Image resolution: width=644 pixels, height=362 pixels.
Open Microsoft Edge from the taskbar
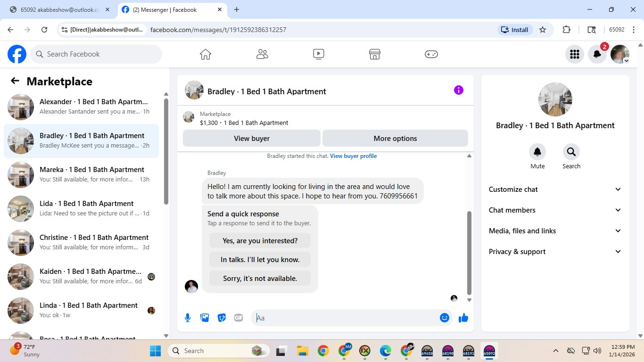[386, 351]
